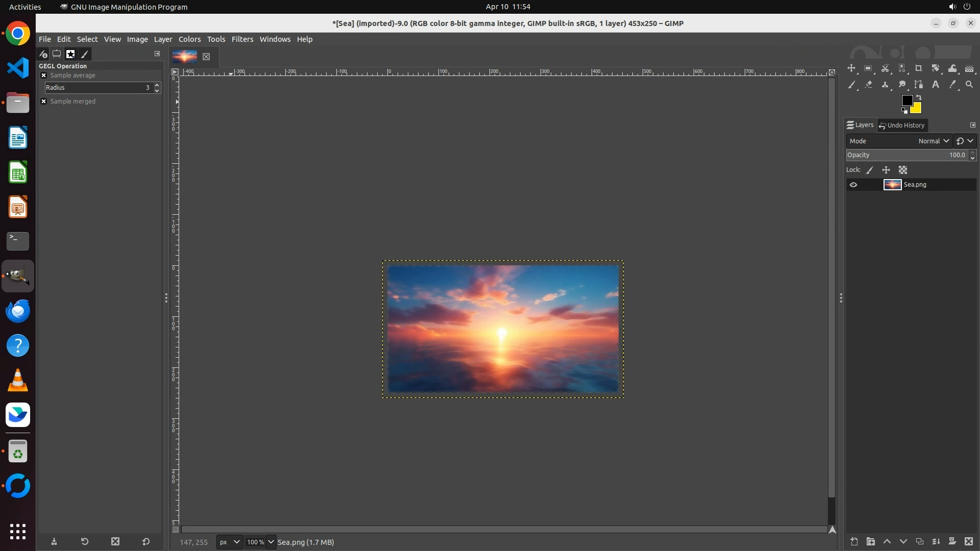Select the Color Picker eyedropper tool
This screenshot has height=551, width=980.
[952, 85]
